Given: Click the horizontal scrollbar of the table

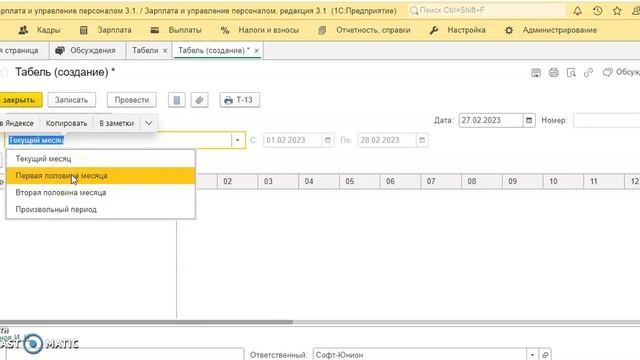Looking at the screenshot, I should pos(146,322).
